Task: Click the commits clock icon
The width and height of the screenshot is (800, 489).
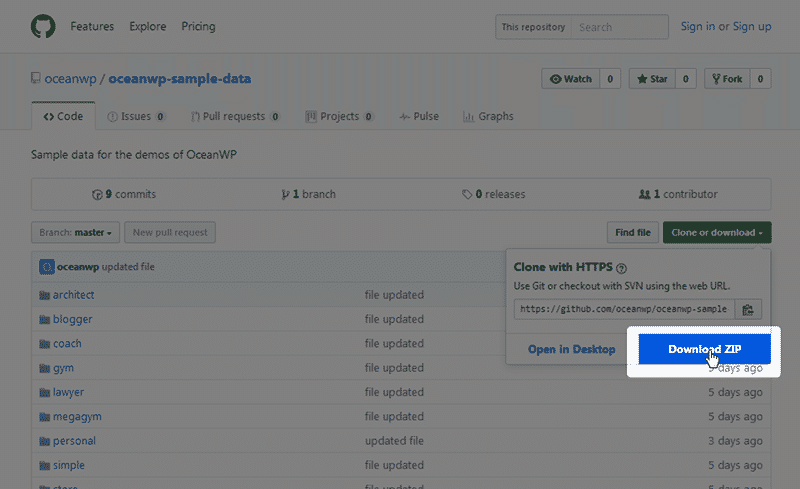Action: [97, 194]
